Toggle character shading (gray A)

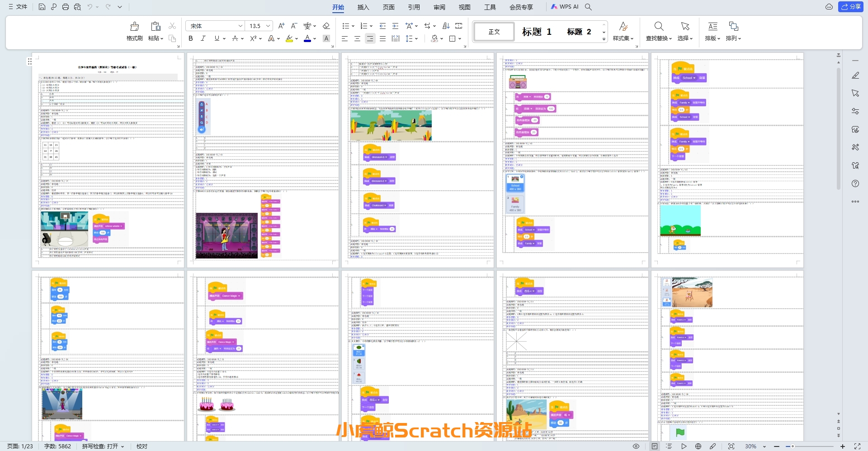tap(326, 38)
